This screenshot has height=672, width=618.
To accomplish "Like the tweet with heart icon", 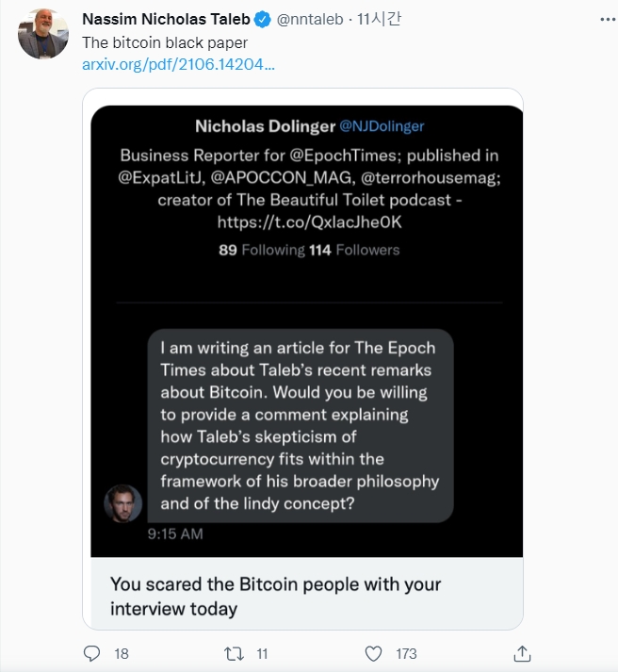I will pyautogui.click(x=374, y=653).
